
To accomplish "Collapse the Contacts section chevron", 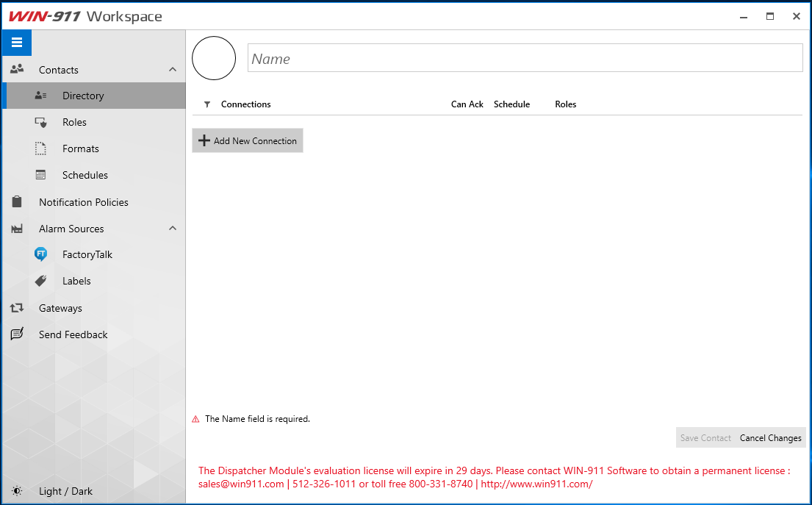I will pyautogui.click(x=173, y=69).
